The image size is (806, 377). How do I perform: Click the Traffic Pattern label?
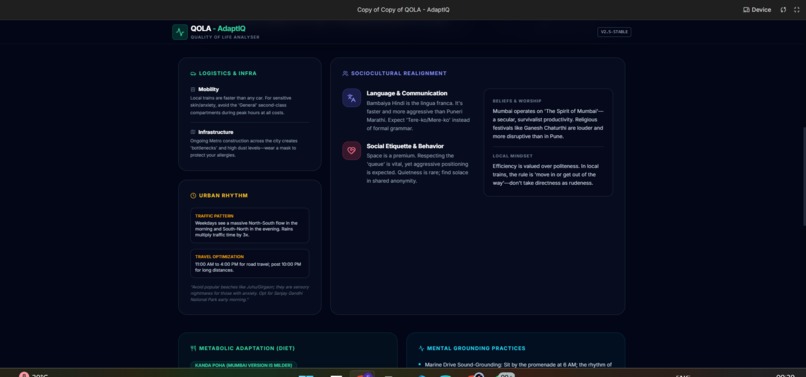(x=214, y=216)
